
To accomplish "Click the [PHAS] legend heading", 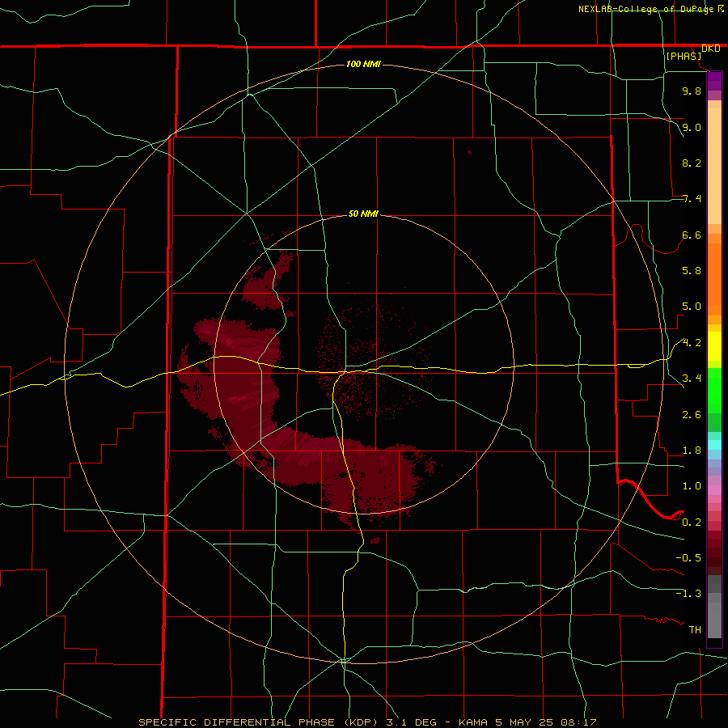I will [x=684, y=56].
